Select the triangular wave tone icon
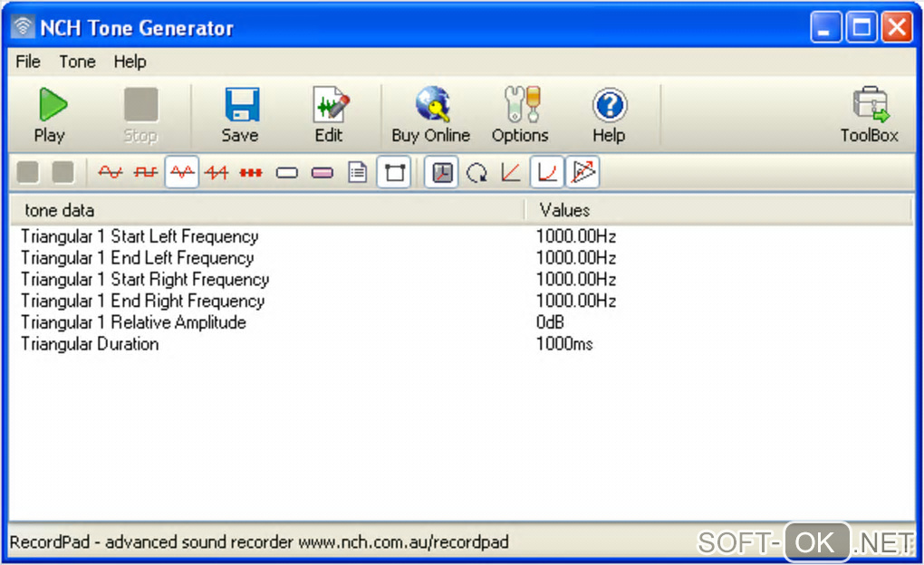The height and width of the screenshot is (565, 924). tap(181, 172)
